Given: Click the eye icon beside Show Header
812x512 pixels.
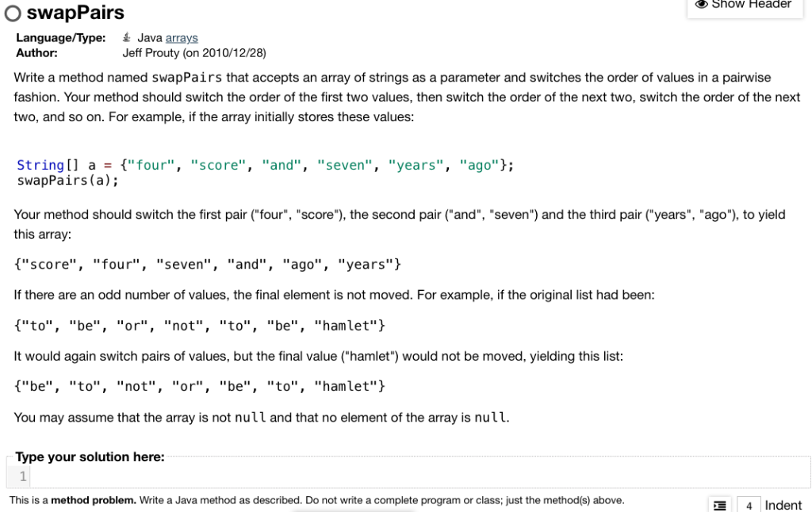Looking at the screenshot, I should [701, 5].
